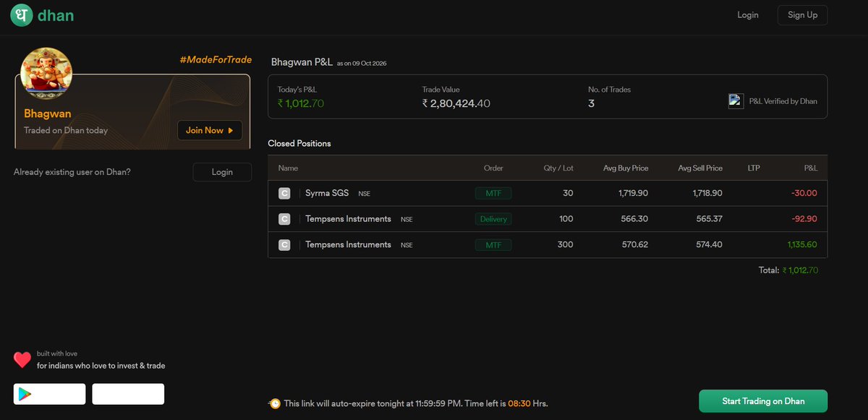Click Login button for existing users

click(x=222, y=172)
